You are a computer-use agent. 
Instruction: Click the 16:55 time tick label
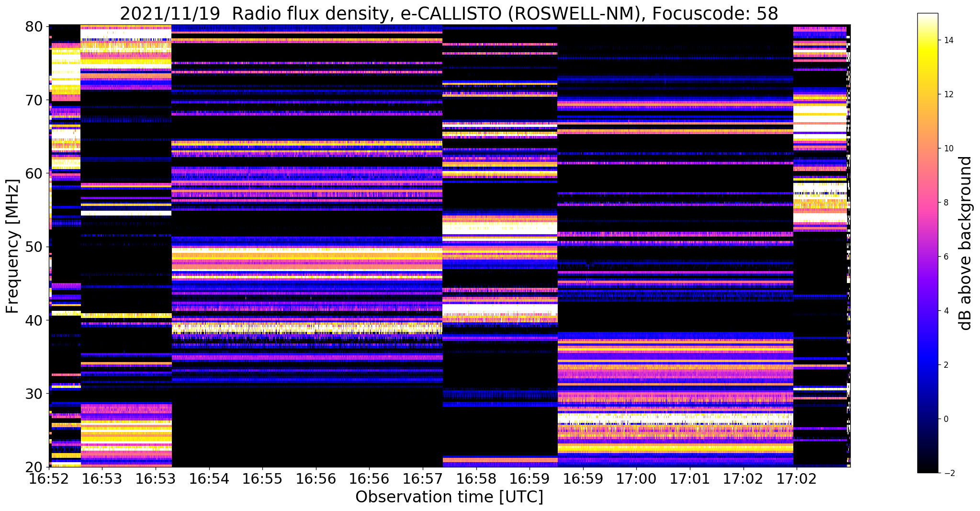click(262, 478)
